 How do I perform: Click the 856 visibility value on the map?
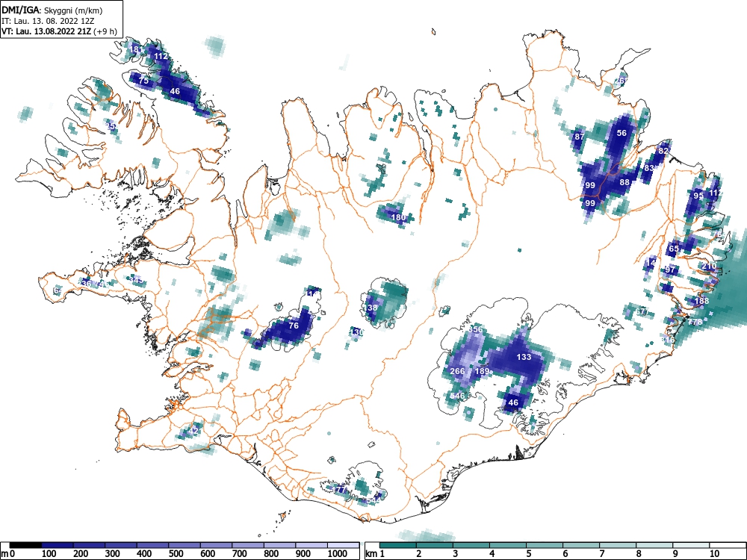475,329
